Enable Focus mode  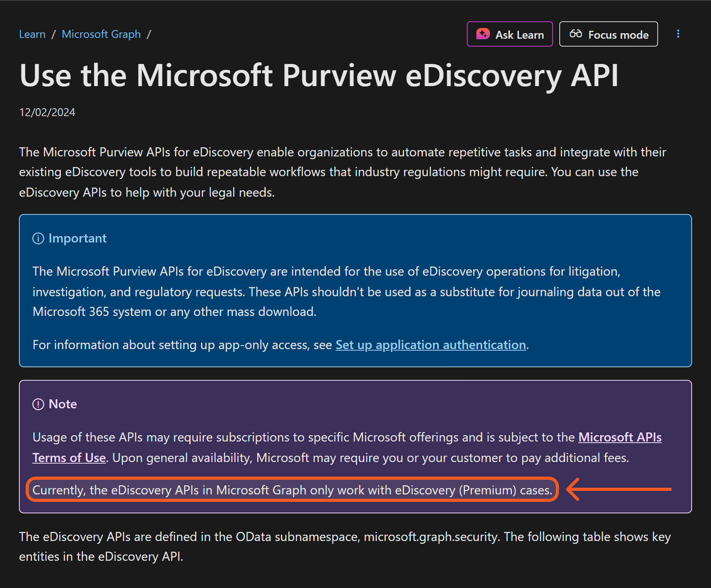tap(608, 34)
